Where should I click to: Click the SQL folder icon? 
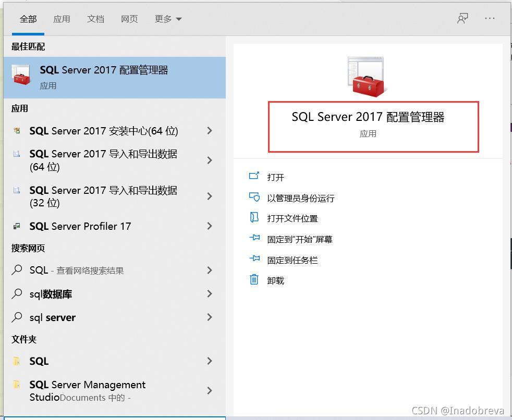(x=16, y=361)
